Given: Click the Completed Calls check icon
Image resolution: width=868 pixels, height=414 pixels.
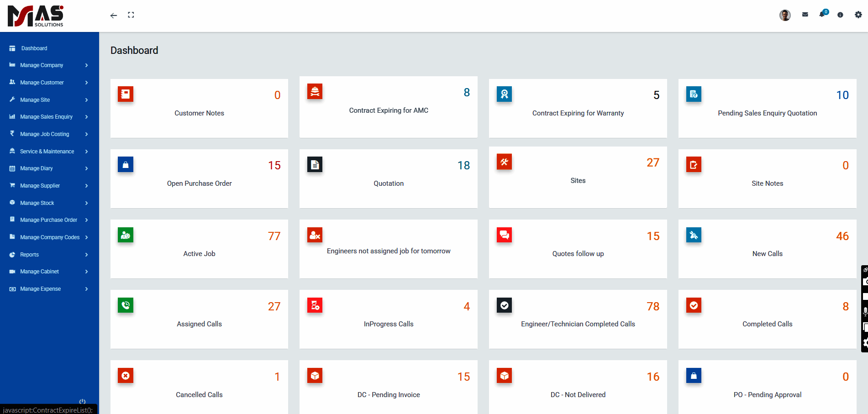Looking at the screenshot, I should click(694, 306).
